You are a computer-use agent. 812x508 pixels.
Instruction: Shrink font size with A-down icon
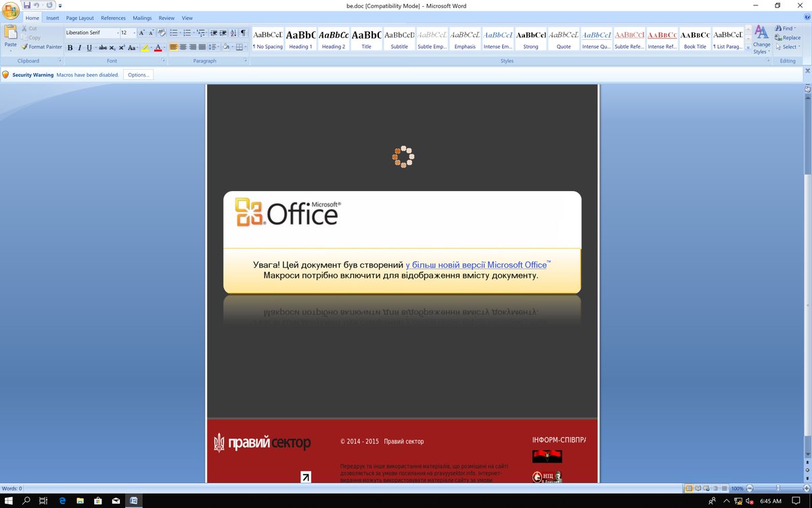[152, 33]
